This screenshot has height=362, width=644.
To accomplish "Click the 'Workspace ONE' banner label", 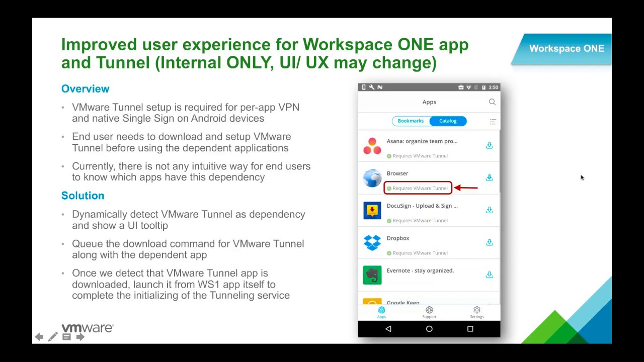I will click(x=567, y=49).
